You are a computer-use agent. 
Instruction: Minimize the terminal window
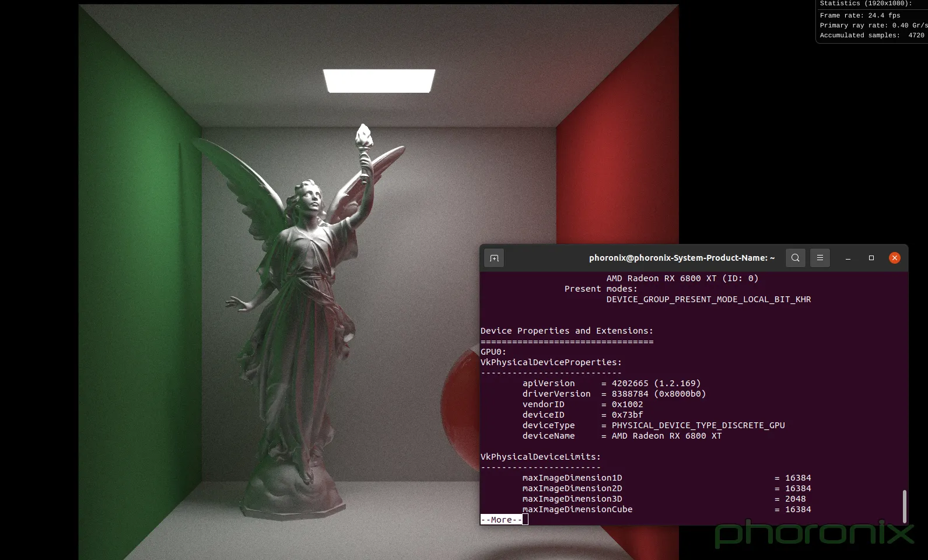(x=848, y=258)
